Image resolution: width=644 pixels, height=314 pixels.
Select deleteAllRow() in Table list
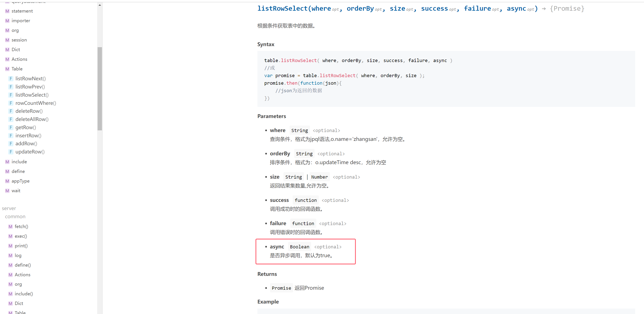32,119
